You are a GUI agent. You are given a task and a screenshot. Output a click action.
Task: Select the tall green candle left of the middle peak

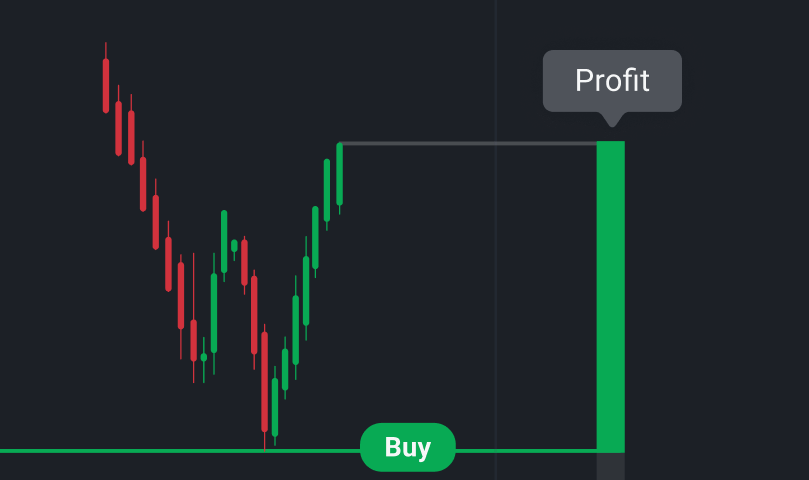click(224, 240)
